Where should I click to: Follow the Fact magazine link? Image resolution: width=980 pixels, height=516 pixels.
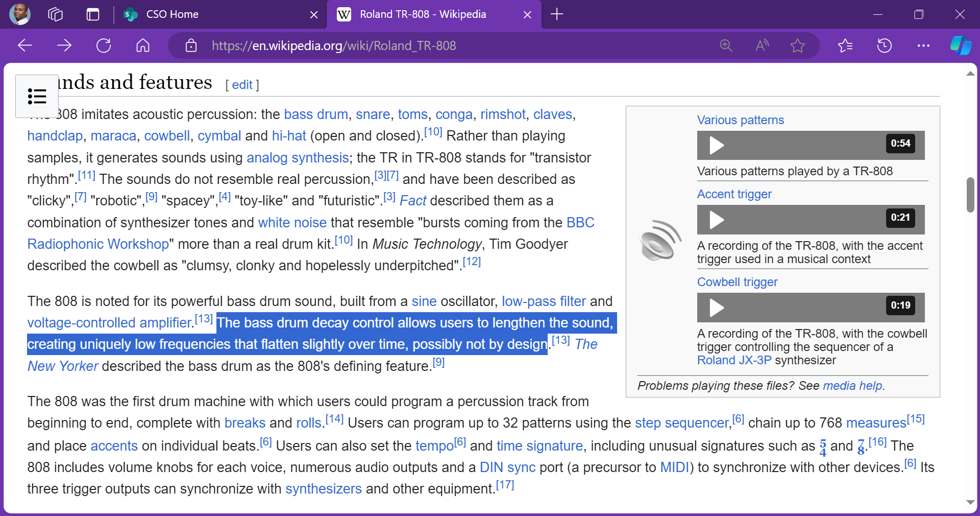412,200
